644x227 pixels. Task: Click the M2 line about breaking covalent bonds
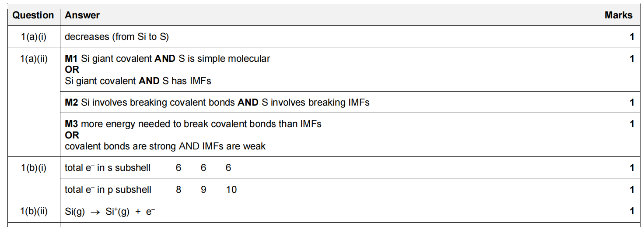click(x=217, y=103)
